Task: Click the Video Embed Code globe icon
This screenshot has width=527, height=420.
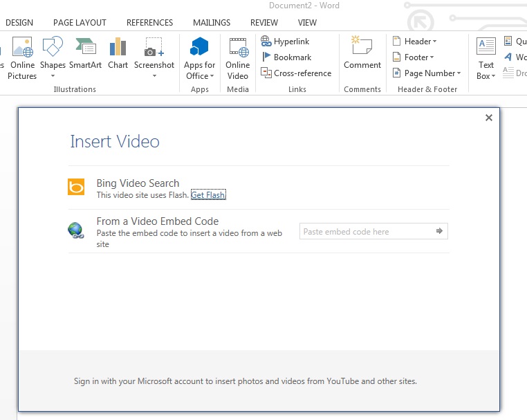Action: pyautogui.click(x=76, y=230)
